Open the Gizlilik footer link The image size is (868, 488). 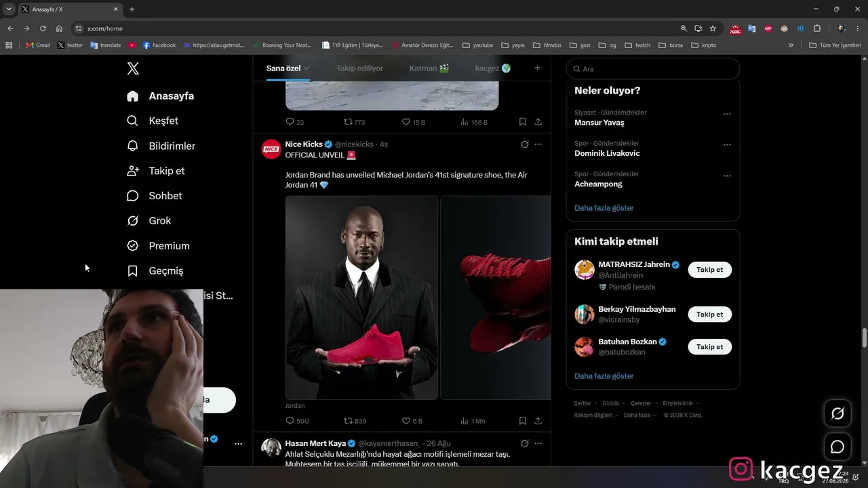(x=611, y=404)
